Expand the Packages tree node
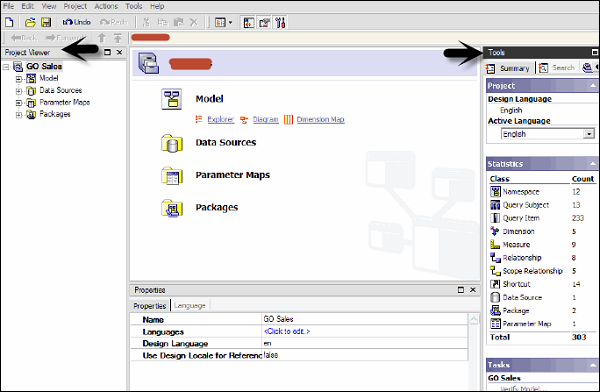600x392 pixels. (x=18, y=115)
